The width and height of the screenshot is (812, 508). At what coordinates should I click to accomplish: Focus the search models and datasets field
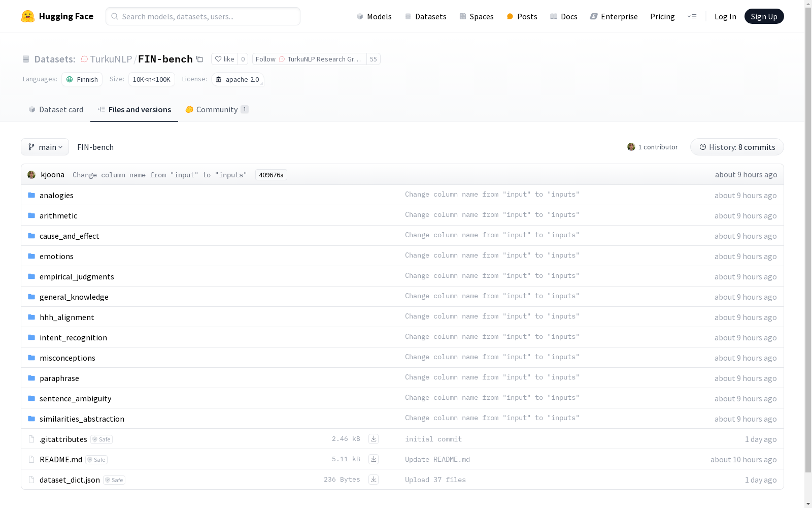(x=203, y=16)
